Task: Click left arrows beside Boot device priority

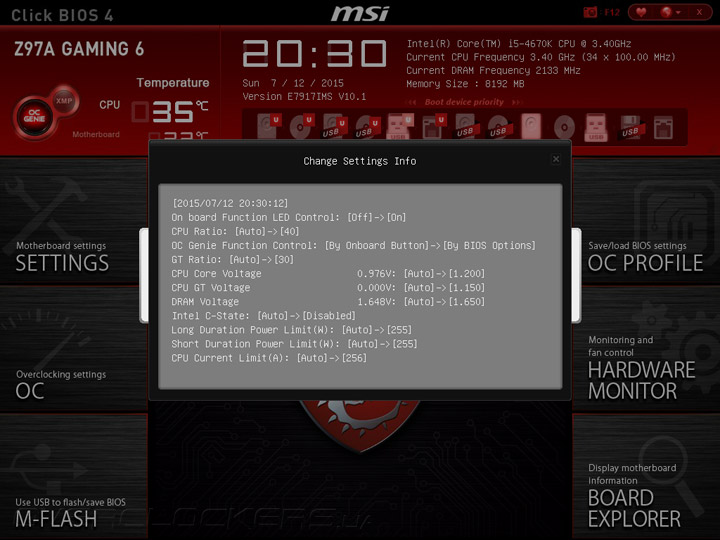Action: (x=412, y=102)
